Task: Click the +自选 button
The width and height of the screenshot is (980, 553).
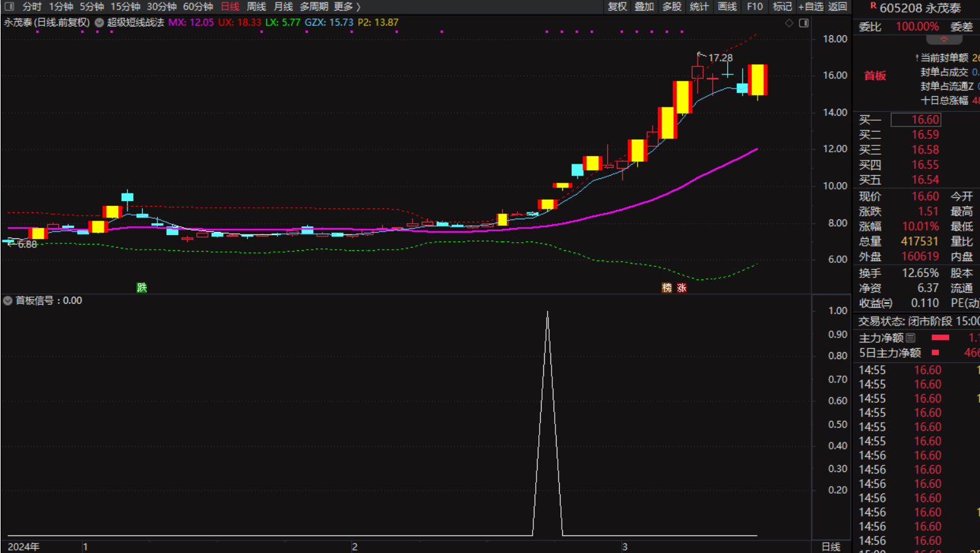Action: click(x=810, y=6)
